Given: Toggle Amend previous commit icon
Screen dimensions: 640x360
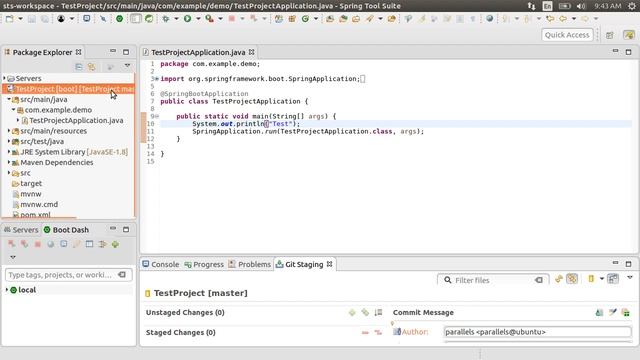Looking at the screenshot, I should pos(599,313).
